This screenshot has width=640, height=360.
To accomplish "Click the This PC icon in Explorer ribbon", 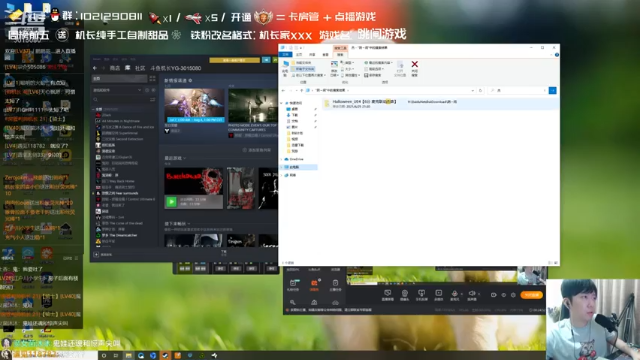I will 286,64.
